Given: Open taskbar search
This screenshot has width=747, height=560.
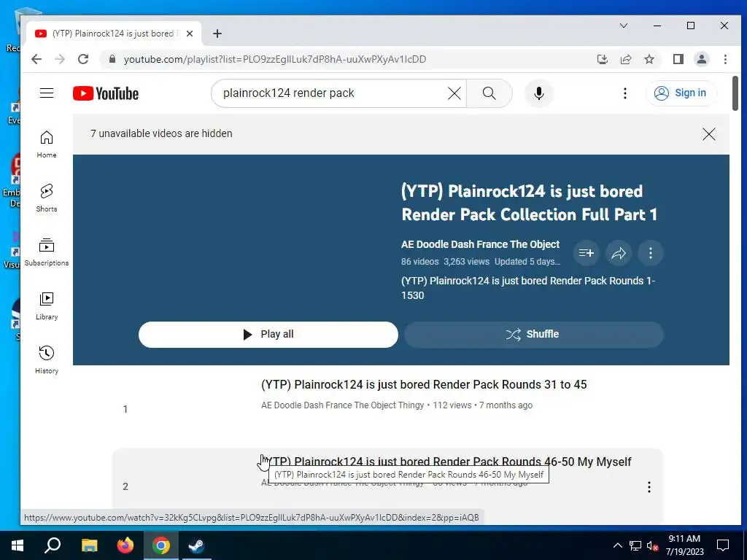Looking at the screenshot, I should [x=53, y=545].
